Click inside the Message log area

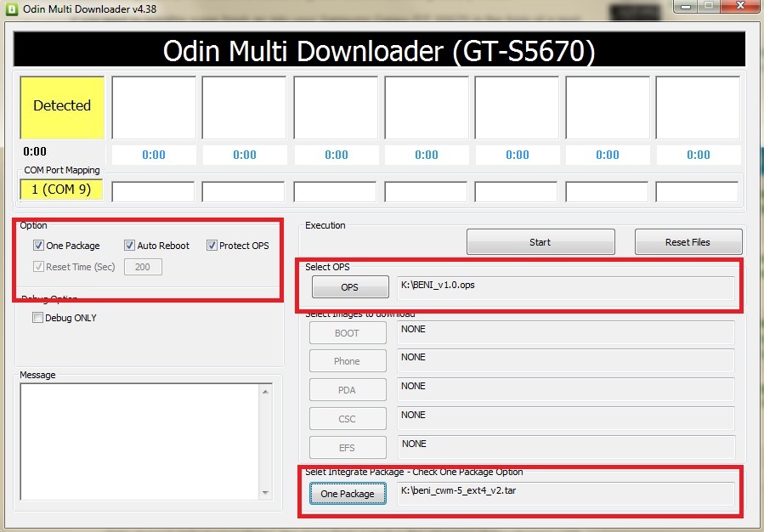pyautogui.click(x=140, y=440)
